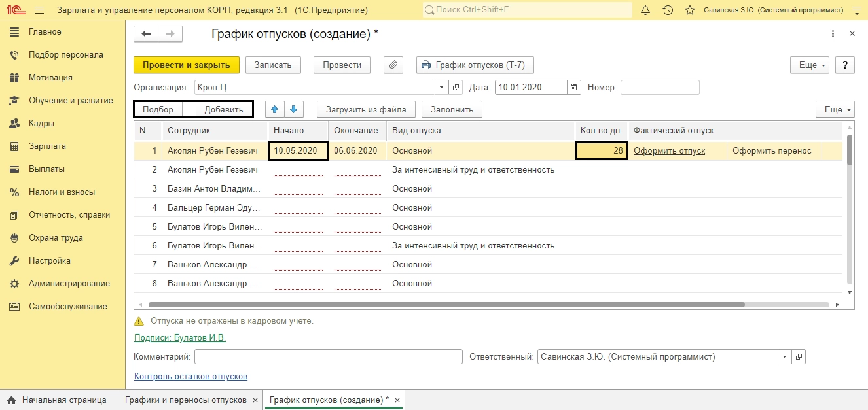Image resolution: width=868 pixels, height=410 pixels.
Task: Open Налоги и взносы section
Action: point(63,192)
